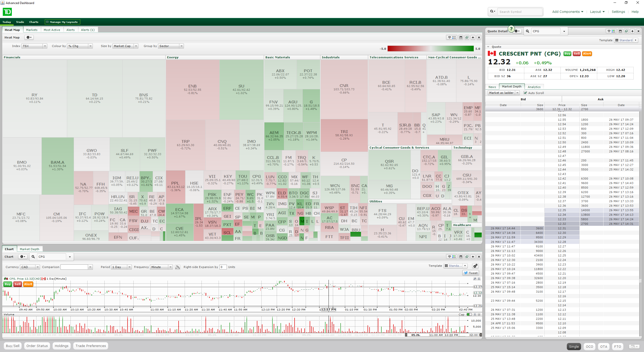
Task: Click the Chart panel pop-out window icon
Action: 467,257
